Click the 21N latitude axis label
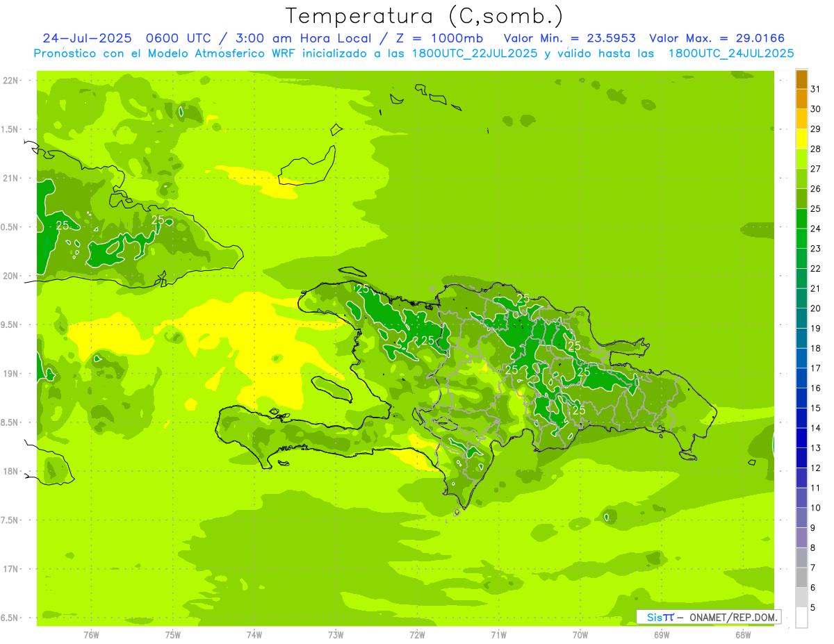Viewport: 834px width, 644px height. (x=11, y=179)
